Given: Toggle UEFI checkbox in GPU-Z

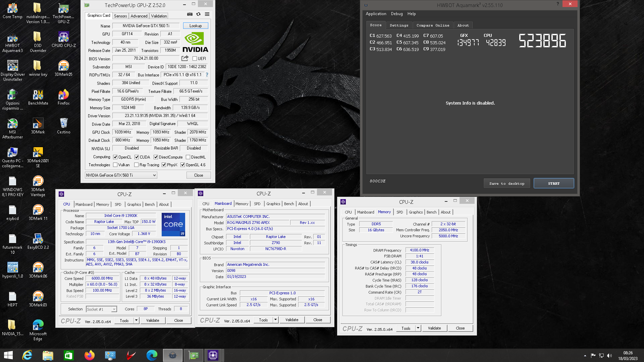Looking at the screenshot, I should coord(195,58).
